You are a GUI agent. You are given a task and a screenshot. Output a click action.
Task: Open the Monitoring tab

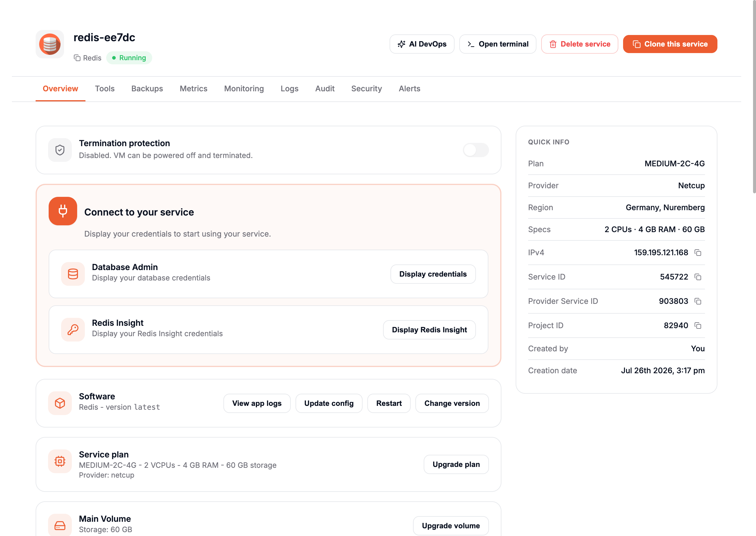(244, 89)
